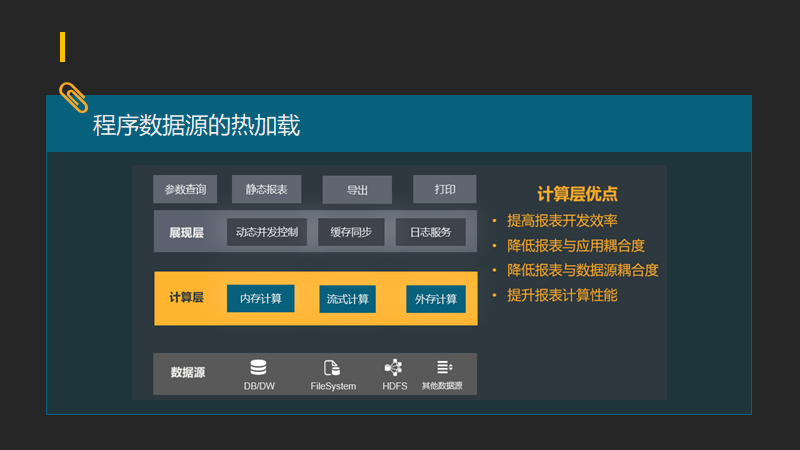Select the 静态报表 box
The width and height of the screenshot is (800, 450).
266,189
